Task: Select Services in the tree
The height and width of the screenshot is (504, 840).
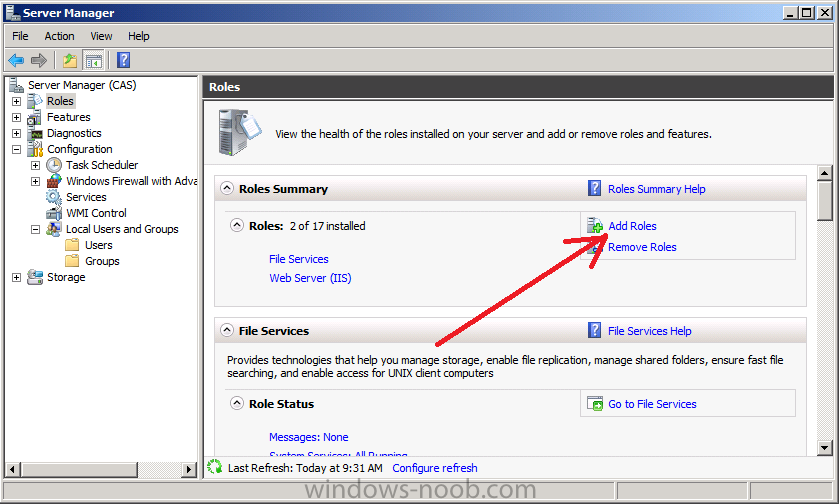Action: tap(86, 197)
